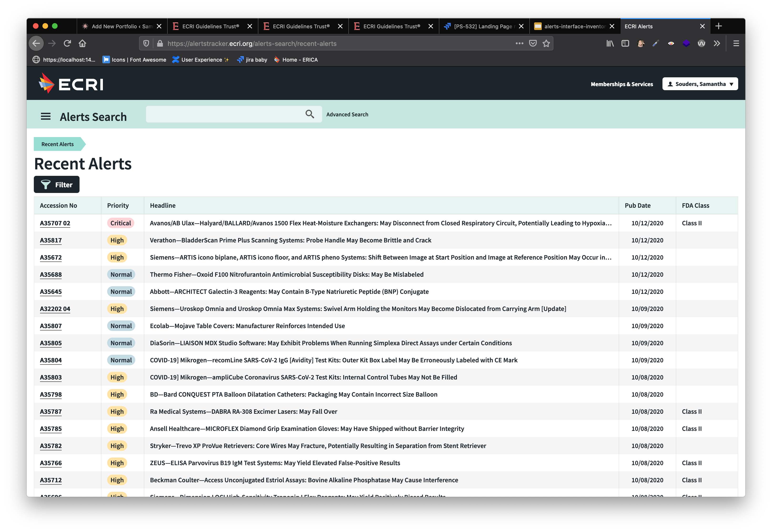This screenshot has width=772, height=532.
Task: Open the tracking protection shield icon
Action: click(146, 43)
